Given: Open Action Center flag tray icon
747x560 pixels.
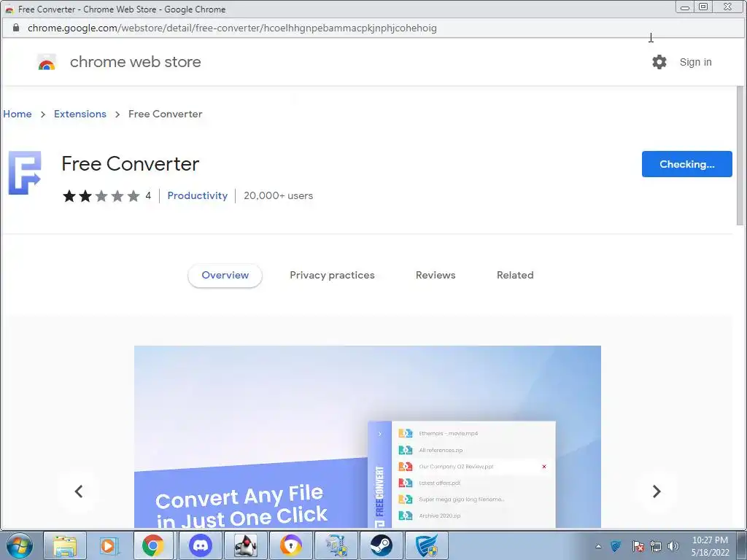Looking at the screenshot, I should coord(638,546).
